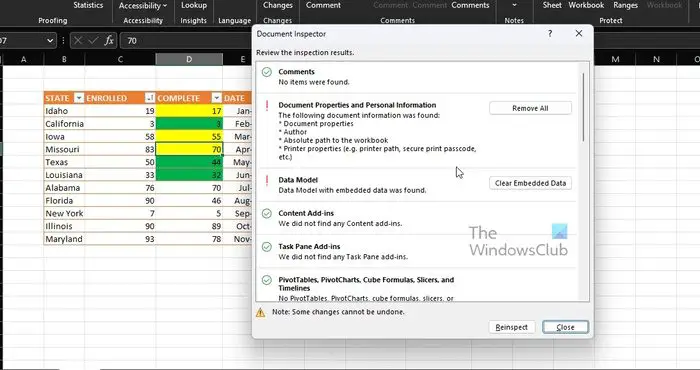Click green check icon beside Content Add-ins
Screen dimensions: 700x370
[267, 213]
